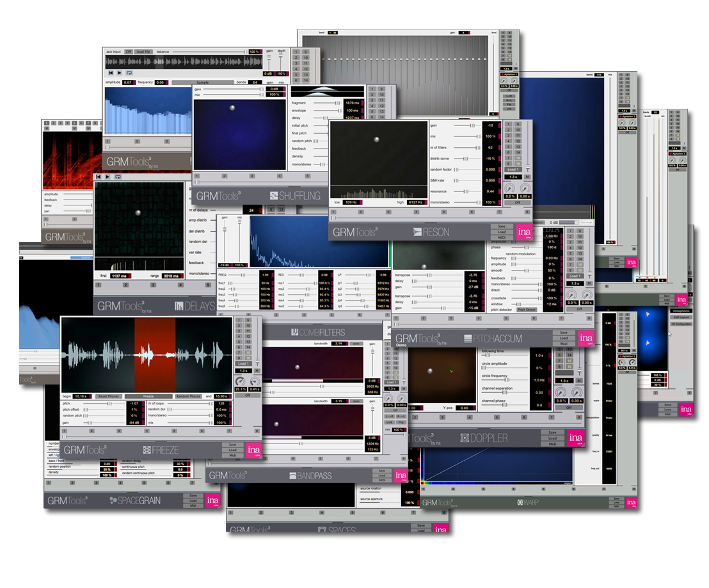Screen dimensions: 709x588
Task: Toggle loop in the Delays window transport
Action: click(x=118, y=177)
